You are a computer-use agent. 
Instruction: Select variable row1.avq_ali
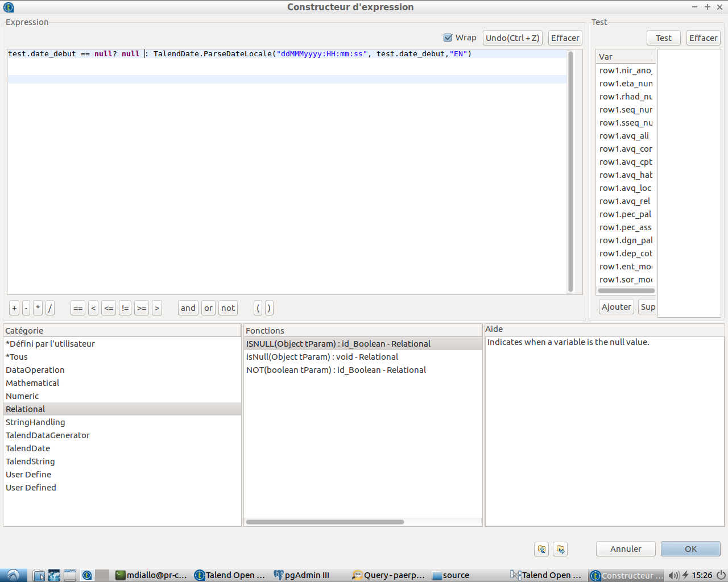(626, 136)
